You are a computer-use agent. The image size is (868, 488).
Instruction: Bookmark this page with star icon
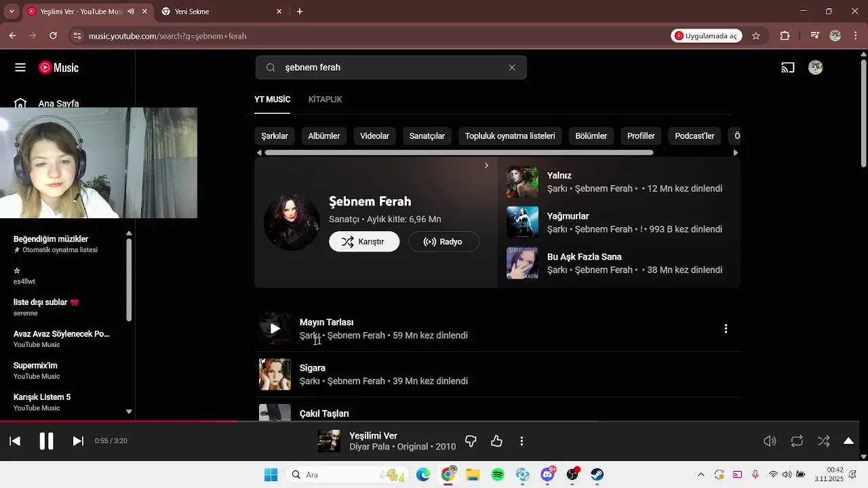click(x=756, y=36)
